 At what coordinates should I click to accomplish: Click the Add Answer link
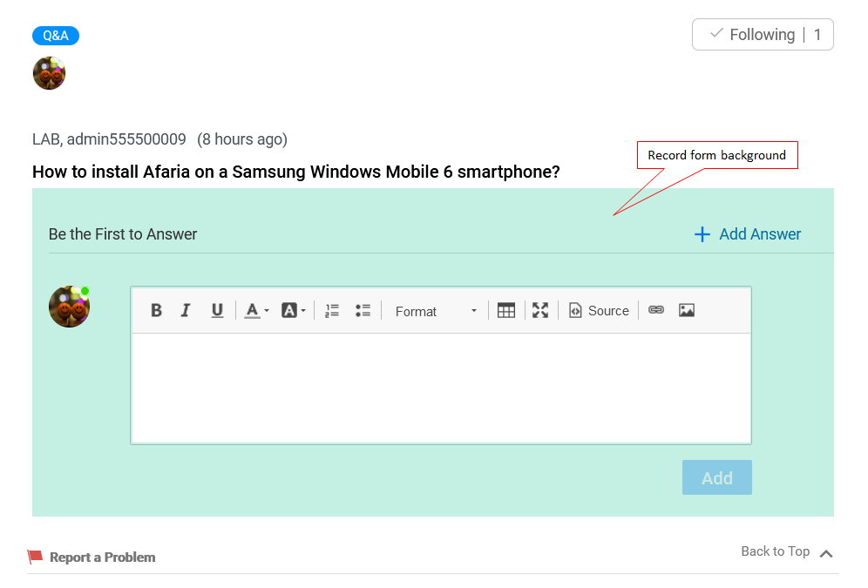click(748, 234)
